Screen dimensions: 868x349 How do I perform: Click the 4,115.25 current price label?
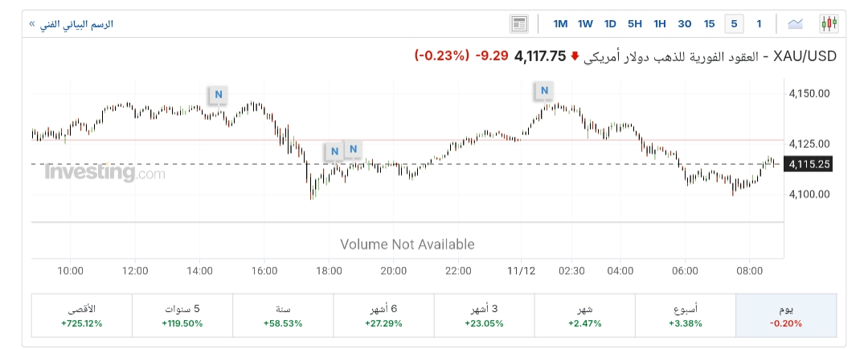(809, 164)
